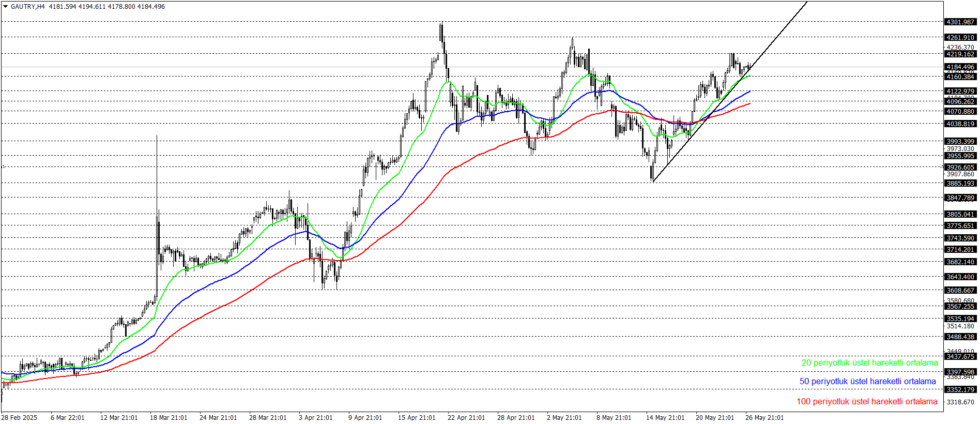Click the OHLC values 4181.594 4194.611 4178.800 4184.496

(x=107, y=7)
